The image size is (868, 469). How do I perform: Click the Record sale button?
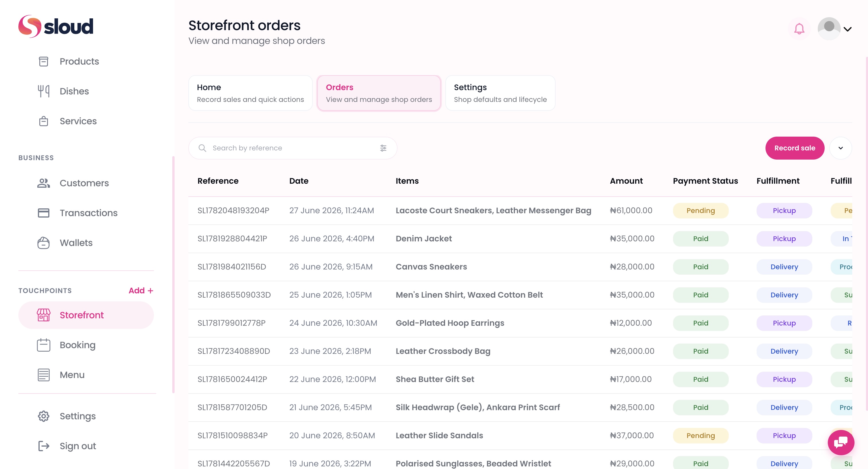tap(794, 148)
